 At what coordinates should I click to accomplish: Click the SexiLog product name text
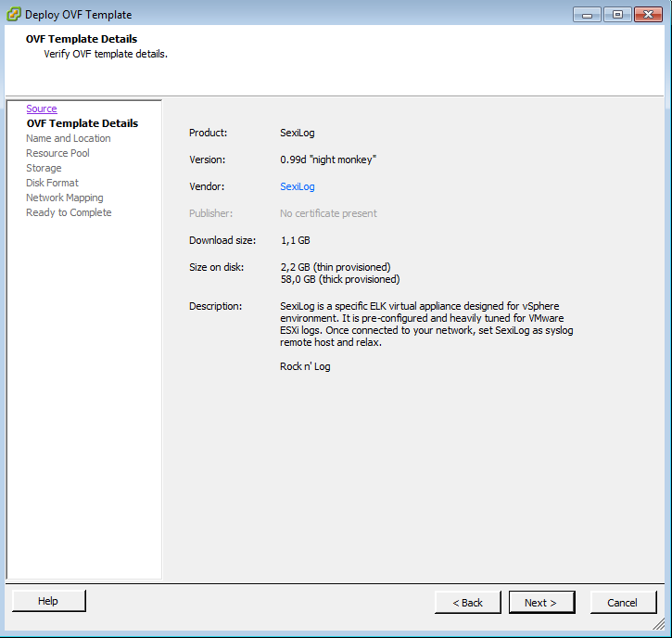tap(297, 133)
